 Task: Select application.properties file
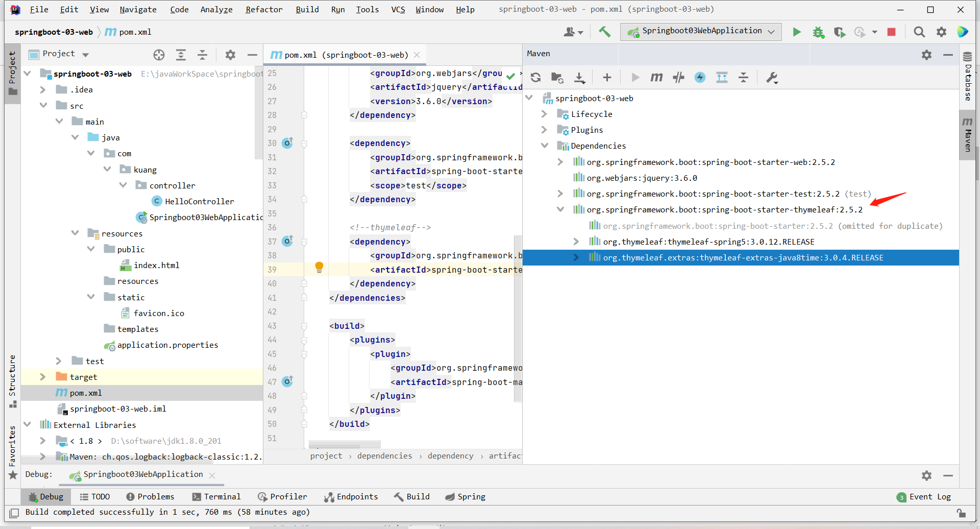(161, 345)
